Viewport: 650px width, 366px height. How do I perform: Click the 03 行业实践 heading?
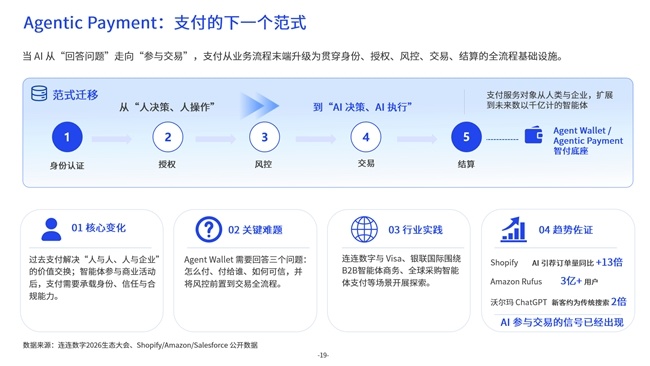[x=415, y=230]
